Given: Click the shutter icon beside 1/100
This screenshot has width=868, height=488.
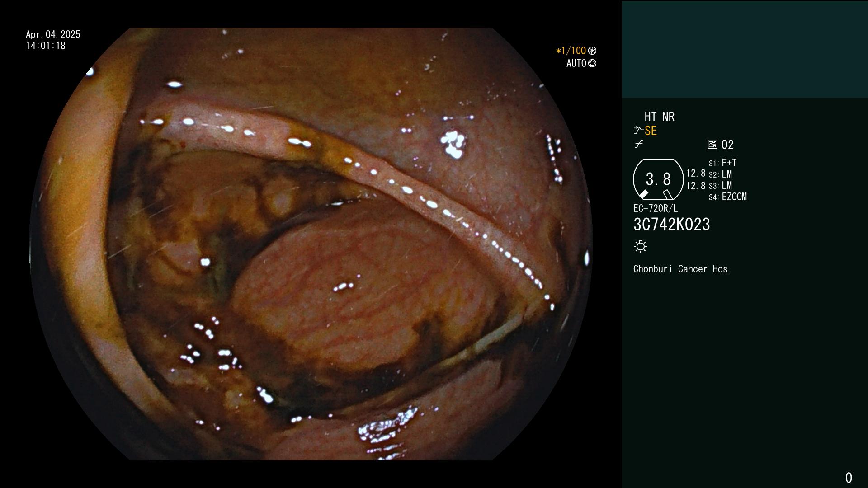Looking at the screenshot, I should 592,51.
